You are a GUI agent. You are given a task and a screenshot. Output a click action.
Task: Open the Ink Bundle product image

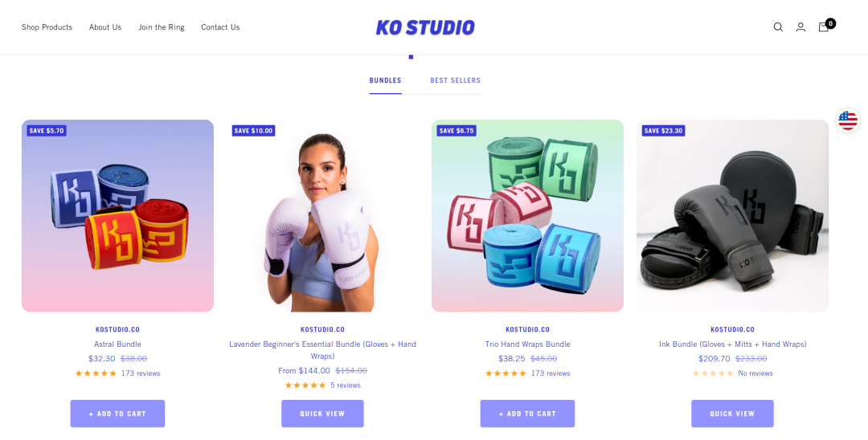[732, 215]
